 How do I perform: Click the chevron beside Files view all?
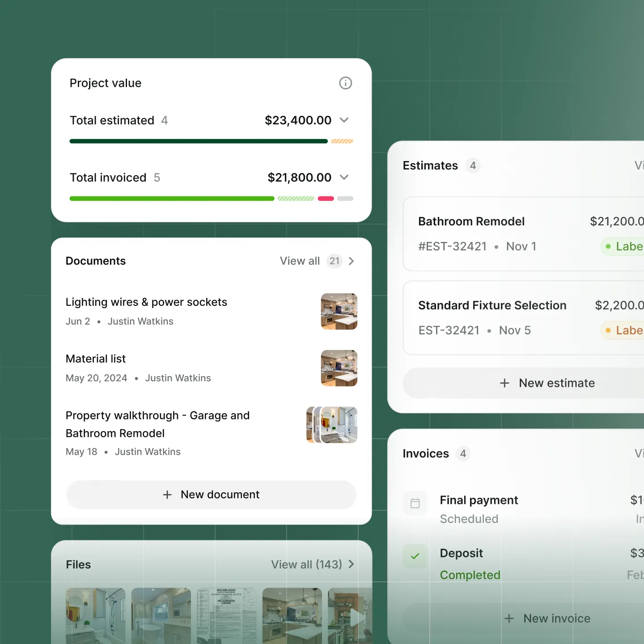(x=352, y=564)
